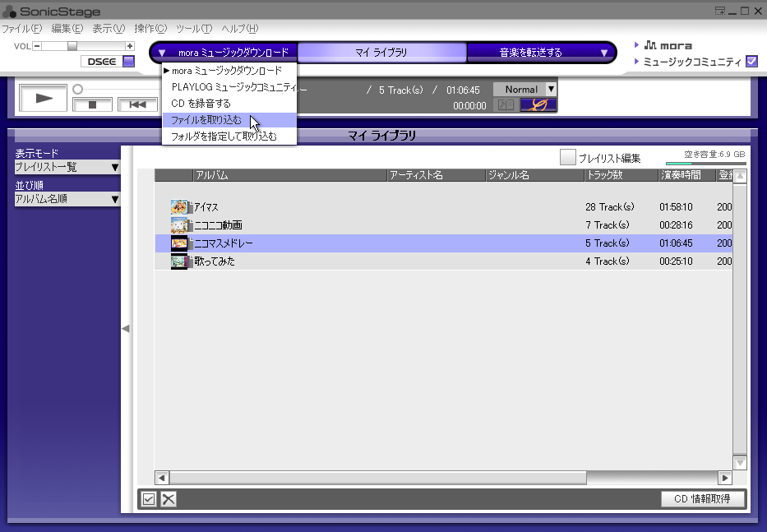Click the playback position slider knob

coord(77,89)
